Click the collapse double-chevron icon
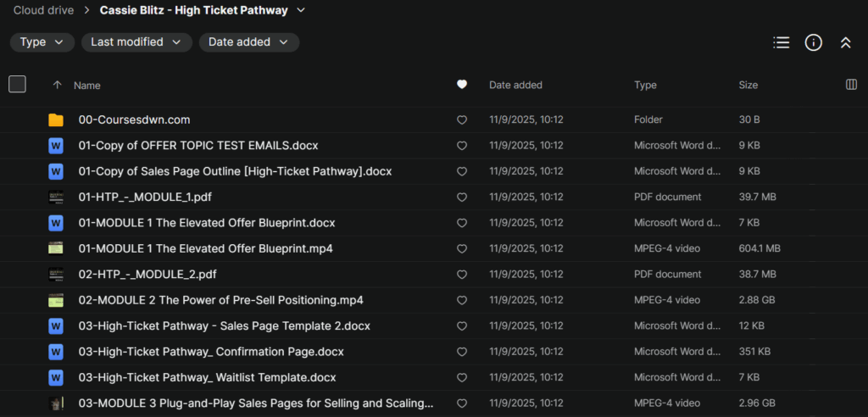The height and width of the screenshot is (417, 868). coord(845,42)
